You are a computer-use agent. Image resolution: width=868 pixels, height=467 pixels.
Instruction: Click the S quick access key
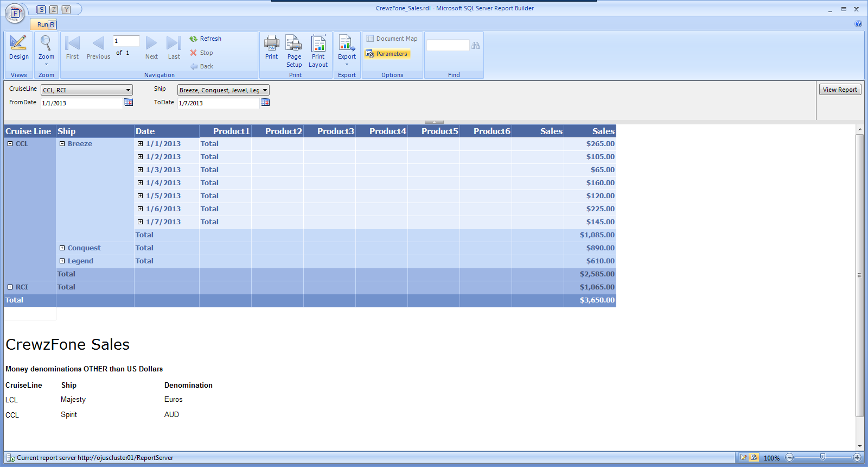click(41, 9)
